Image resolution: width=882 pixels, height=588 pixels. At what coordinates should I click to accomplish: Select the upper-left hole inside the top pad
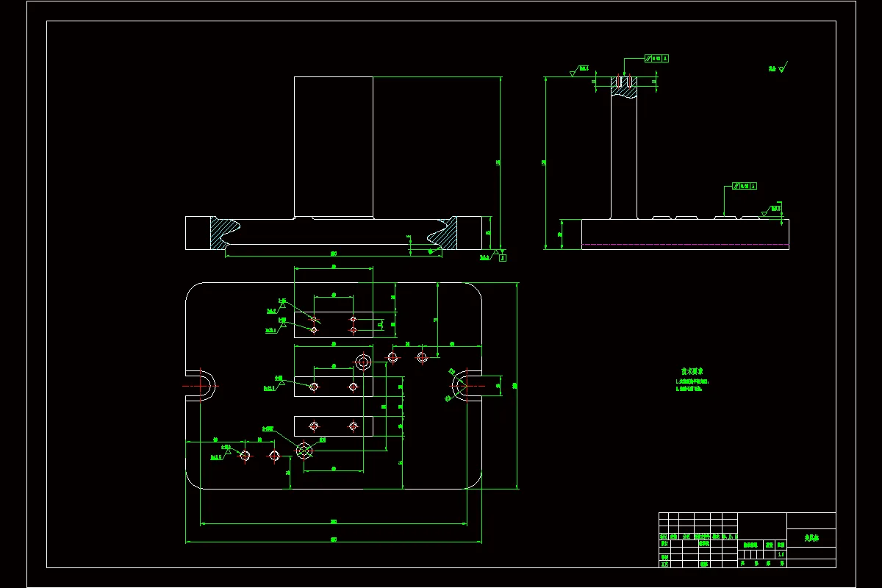pos(314,319)
